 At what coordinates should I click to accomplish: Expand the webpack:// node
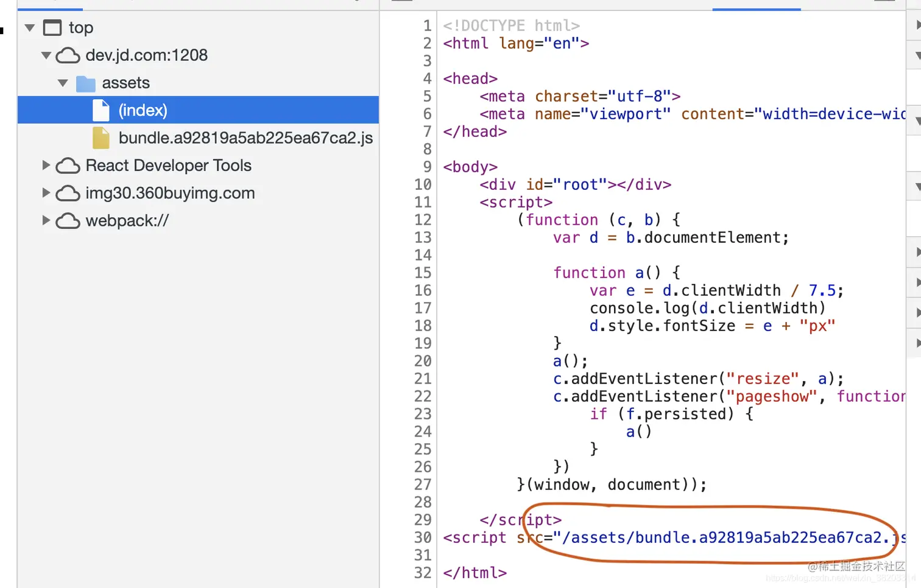pyautogui.click(x=46, y=220)
